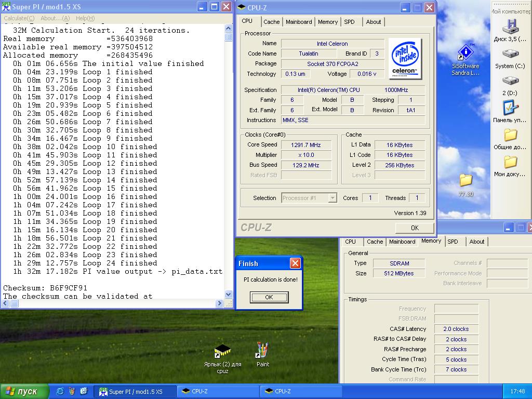Viewport: 532px width, 399px height.
Task: Select CPU tab in front CPU-Z
Action: (247, 21)
